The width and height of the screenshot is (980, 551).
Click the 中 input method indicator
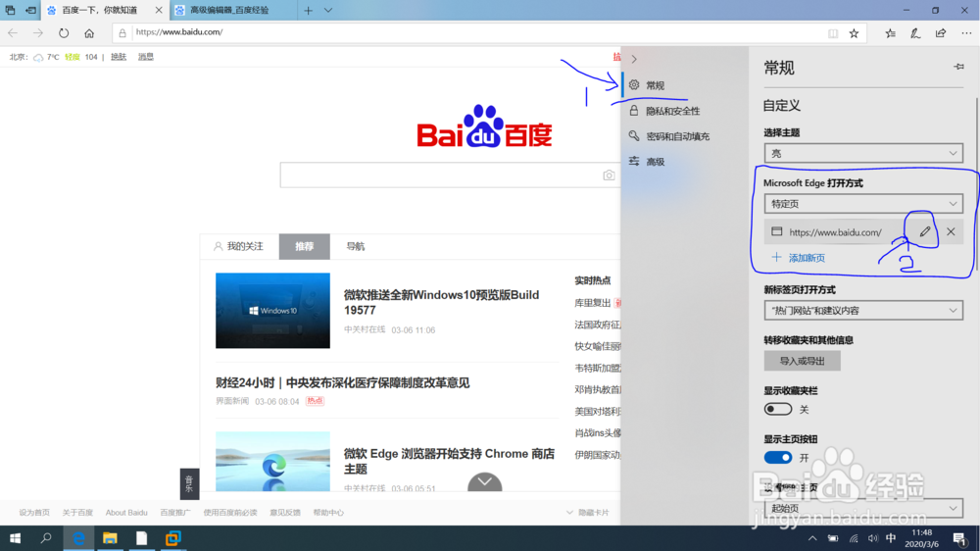(891, 538)
